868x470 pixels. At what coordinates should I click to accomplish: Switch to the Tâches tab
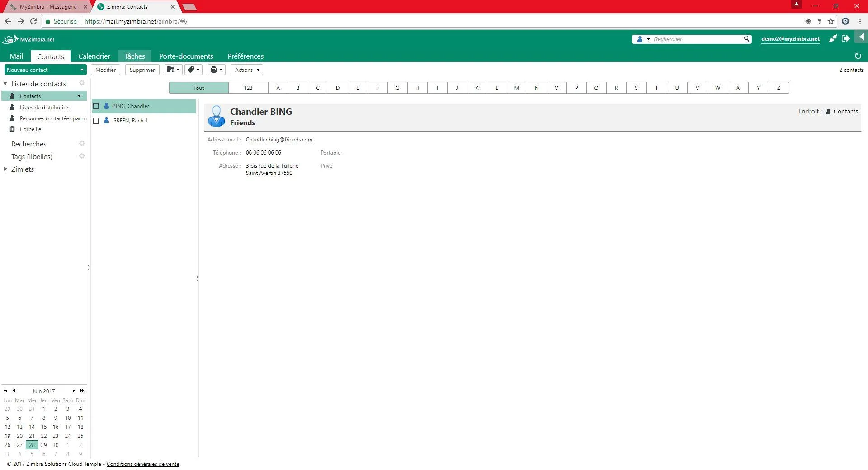135,56
